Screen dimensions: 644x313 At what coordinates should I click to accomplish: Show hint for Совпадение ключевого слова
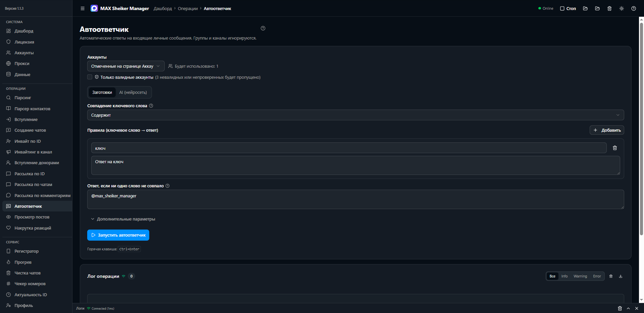point(151,106)
